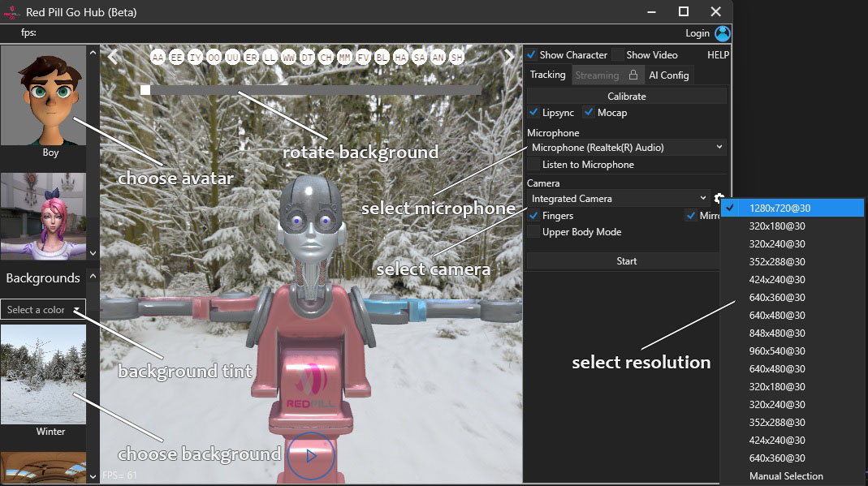Click the AA viseme circle
868x486 pixels.
click(x=158, y=57)
